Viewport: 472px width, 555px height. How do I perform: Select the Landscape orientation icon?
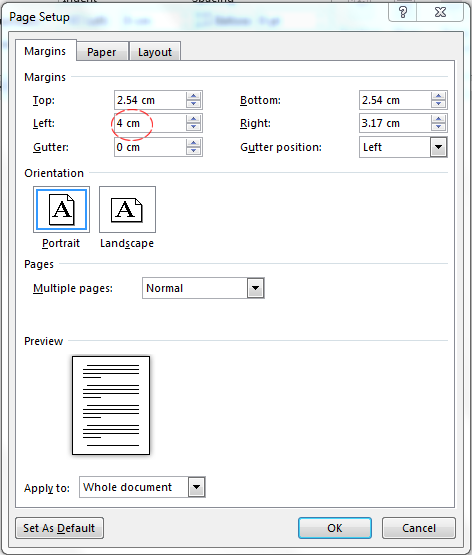tap(127, 210)
